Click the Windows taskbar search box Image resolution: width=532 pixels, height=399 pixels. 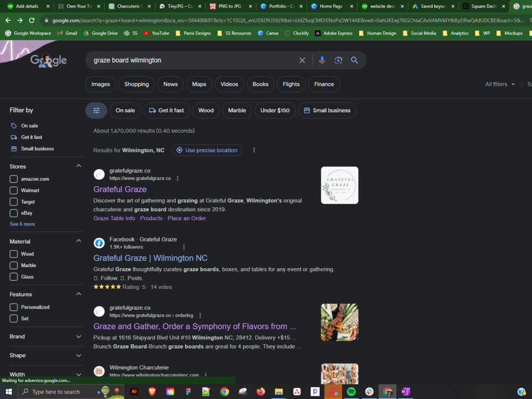(71, 392)
